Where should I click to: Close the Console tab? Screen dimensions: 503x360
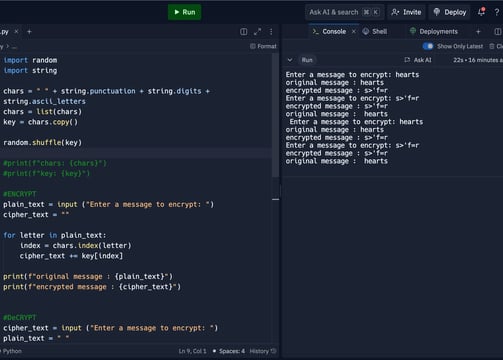point(354,32)
